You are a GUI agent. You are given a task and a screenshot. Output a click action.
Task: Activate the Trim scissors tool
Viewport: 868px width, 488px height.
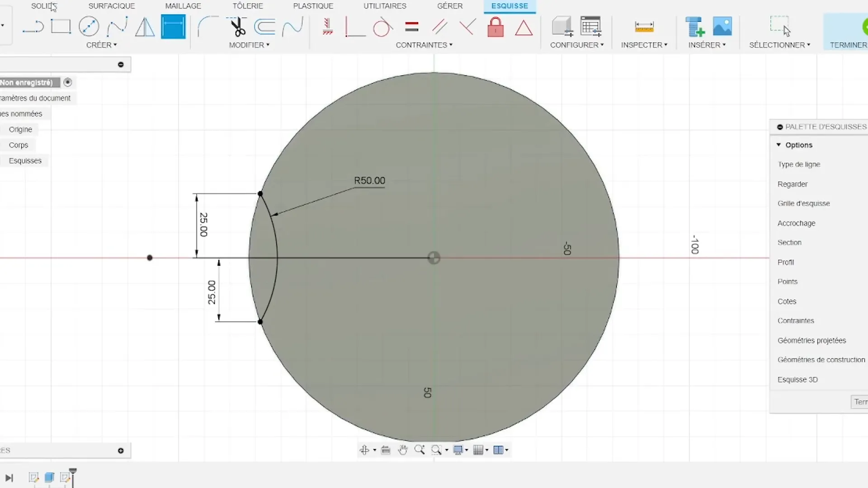click(x=237, y=27)
